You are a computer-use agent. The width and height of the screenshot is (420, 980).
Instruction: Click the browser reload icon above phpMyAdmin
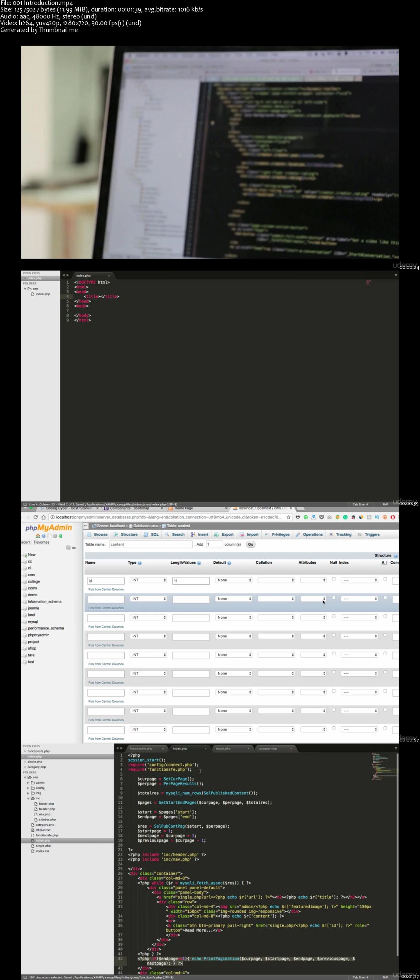[36, 517]
